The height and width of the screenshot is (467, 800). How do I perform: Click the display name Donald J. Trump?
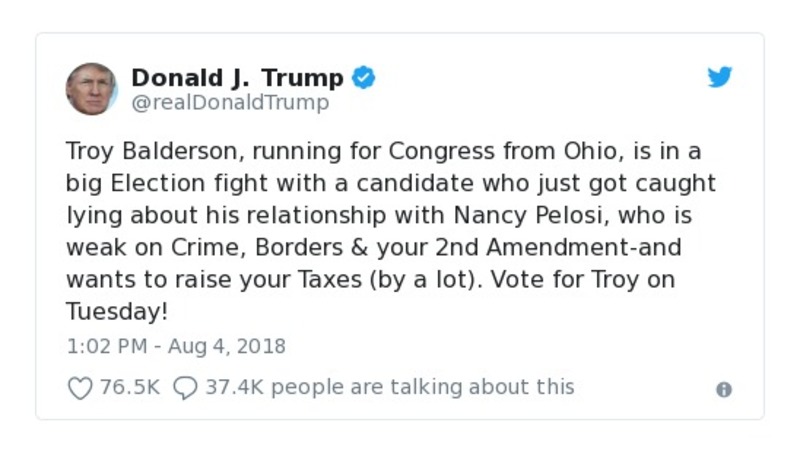(x=237, y=77)
